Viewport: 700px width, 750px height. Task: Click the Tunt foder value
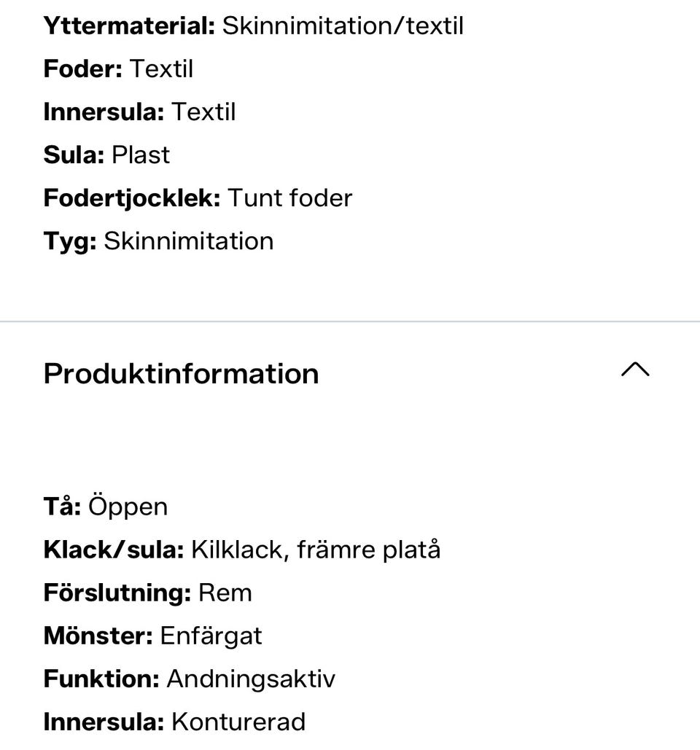[289, 198]
